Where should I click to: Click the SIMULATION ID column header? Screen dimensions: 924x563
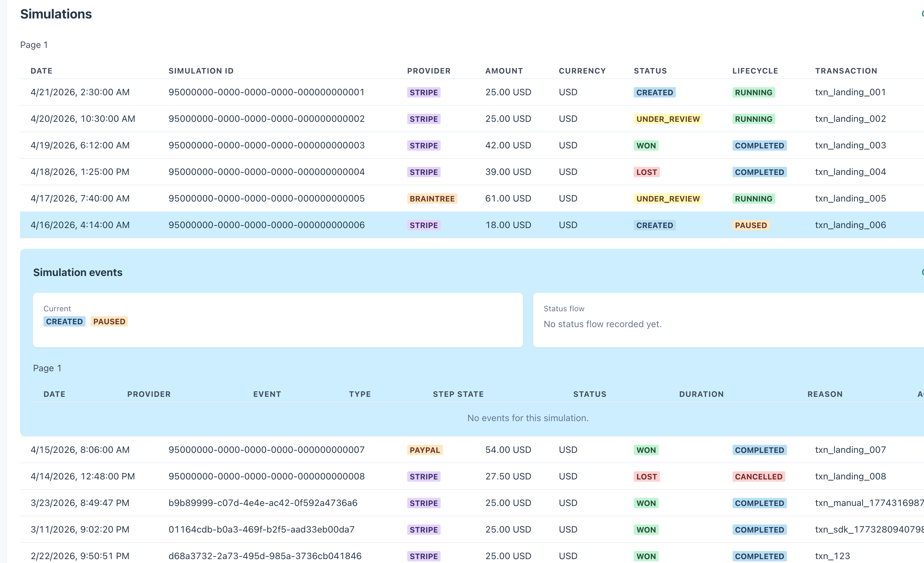(x=201, y=71)
